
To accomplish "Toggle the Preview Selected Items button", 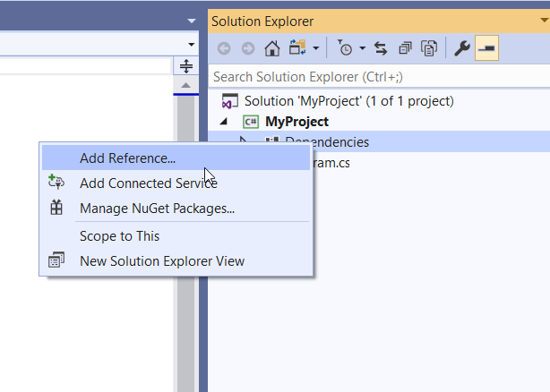I will tap(486, 48).
